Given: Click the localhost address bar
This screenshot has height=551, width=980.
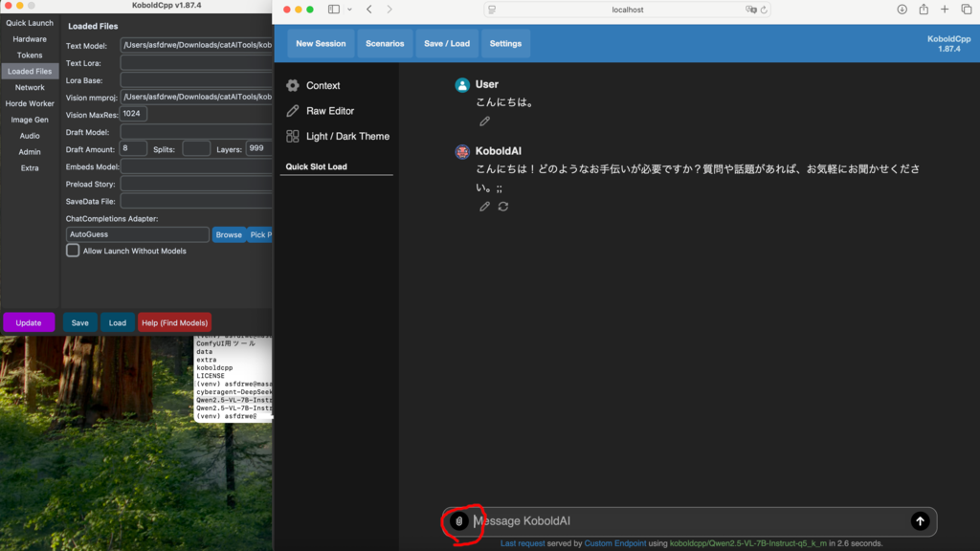Looking at the screenshot, I should pyautogui.click(x=628, y=10).
